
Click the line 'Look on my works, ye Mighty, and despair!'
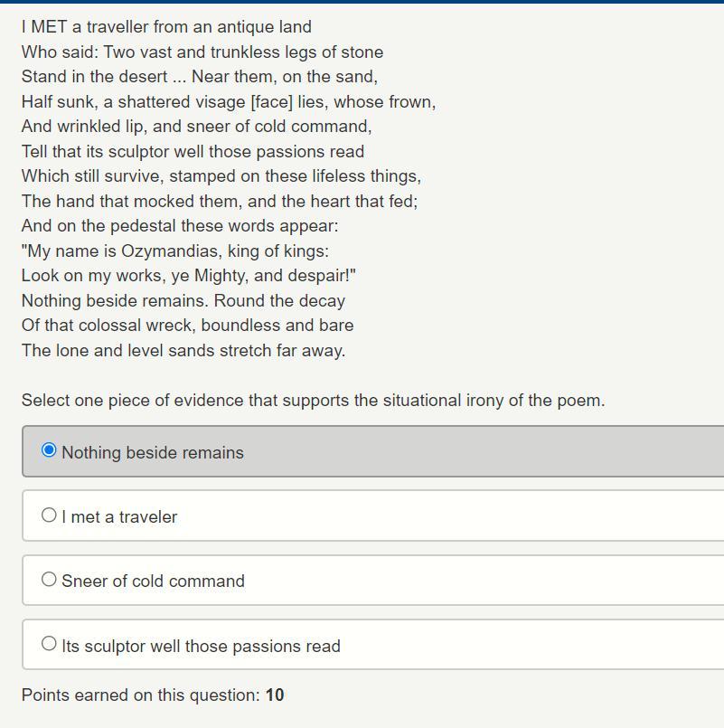188,276
